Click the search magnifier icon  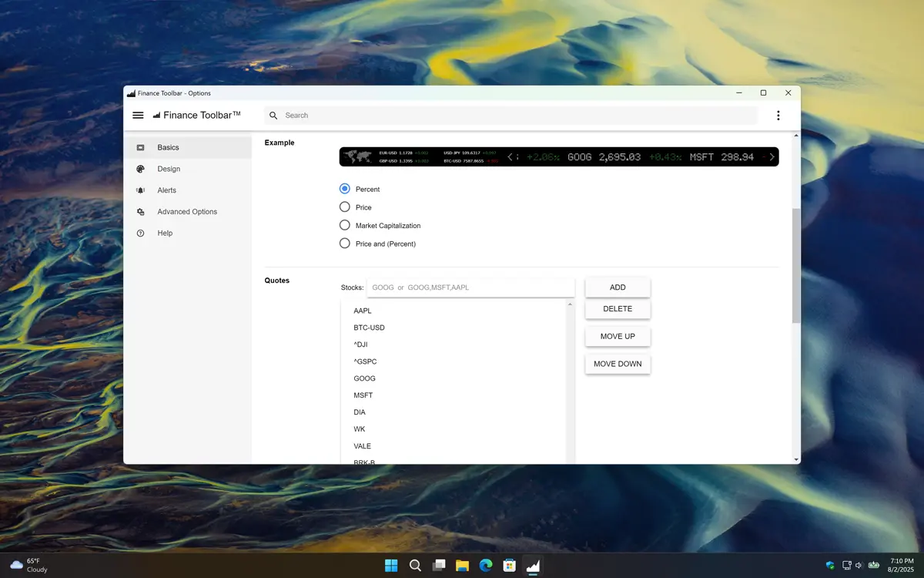pos(273,116)
